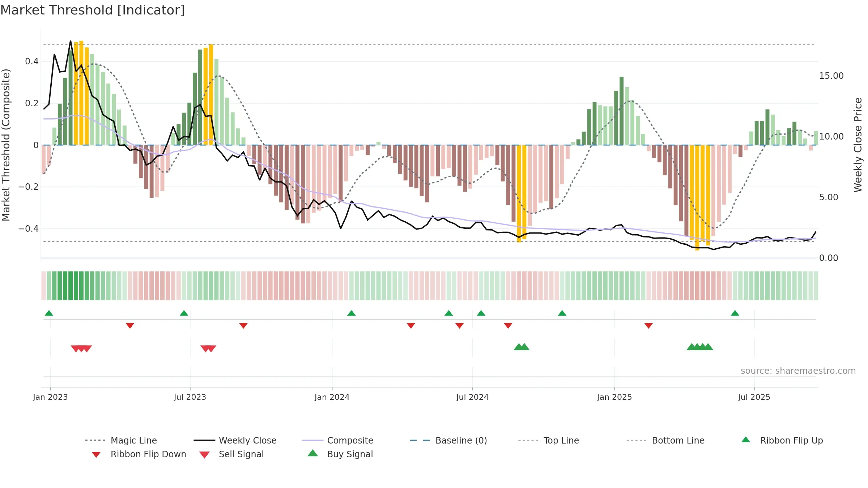Click the Weekly Close Price axis title

pos(858,145)
